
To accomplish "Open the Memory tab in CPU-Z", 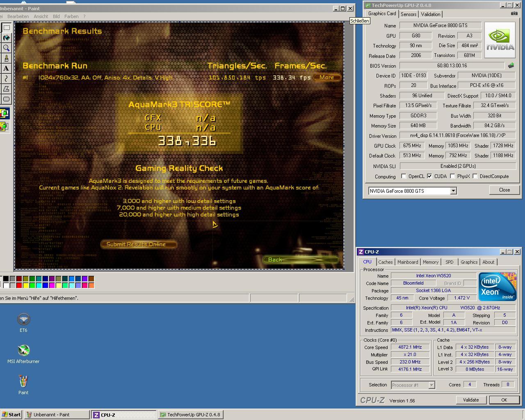I will tap(431, 262).
